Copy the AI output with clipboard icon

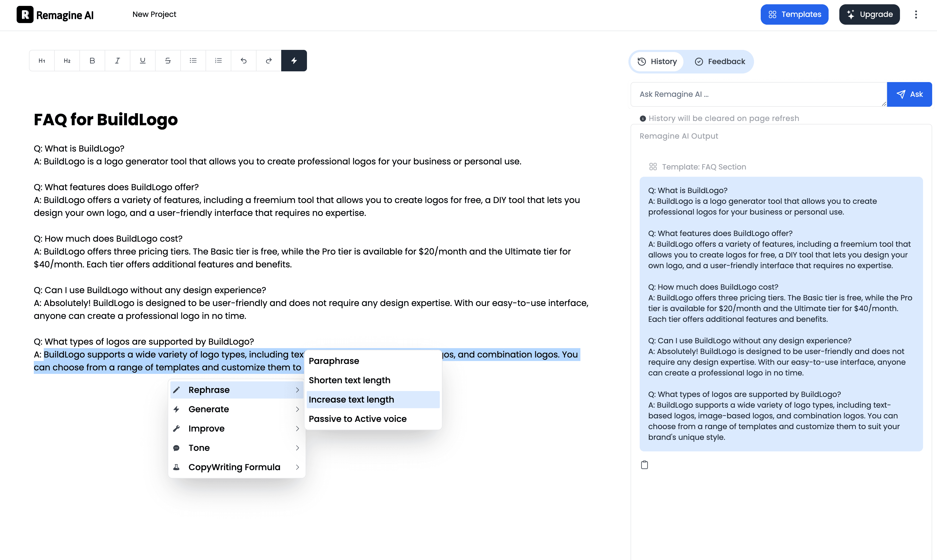645,465
